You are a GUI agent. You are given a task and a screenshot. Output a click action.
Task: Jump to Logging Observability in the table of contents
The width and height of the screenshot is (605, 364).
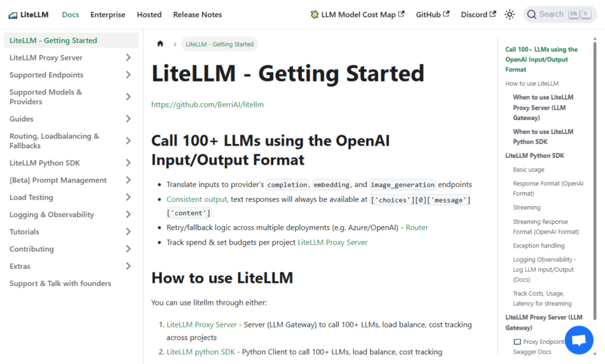pos(544,269)
